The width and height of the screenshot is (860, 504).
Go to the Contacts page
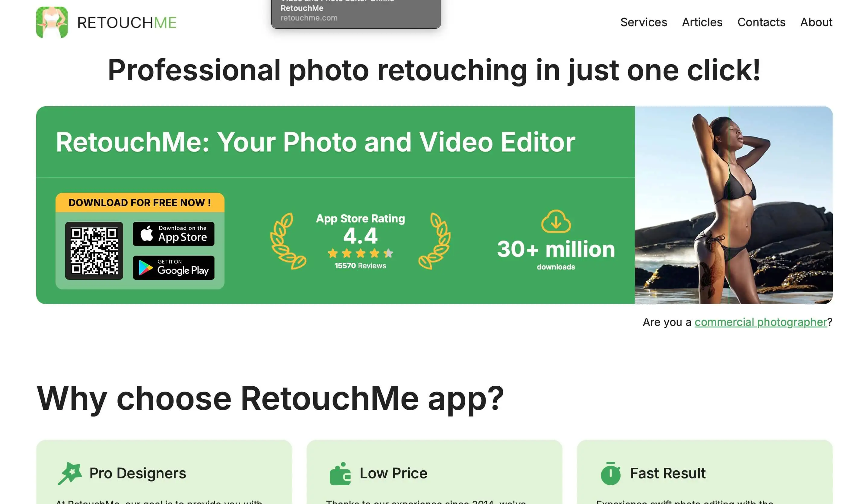[x=761, y=22]
